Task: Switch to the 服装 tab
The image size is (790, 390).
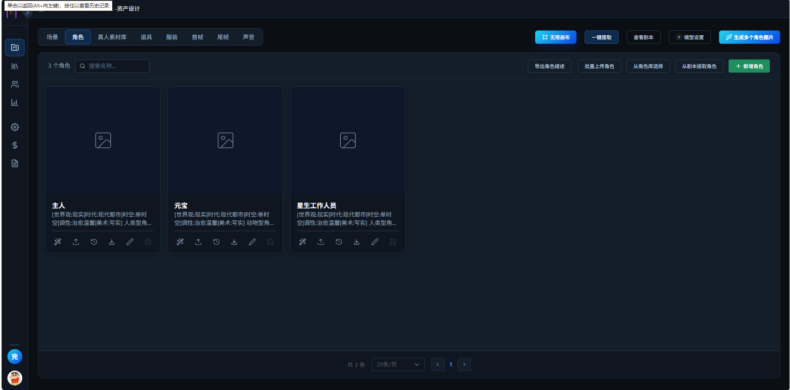Action: tap(172, 37)
